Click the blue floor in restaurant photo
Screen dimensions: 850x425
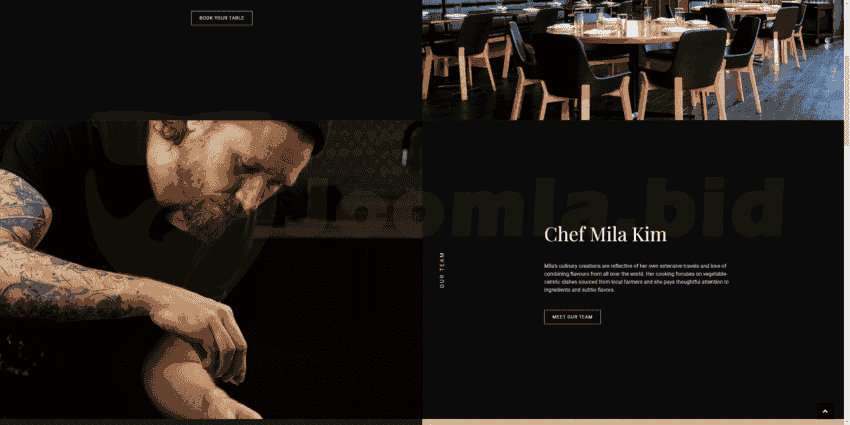click(797, 92)
